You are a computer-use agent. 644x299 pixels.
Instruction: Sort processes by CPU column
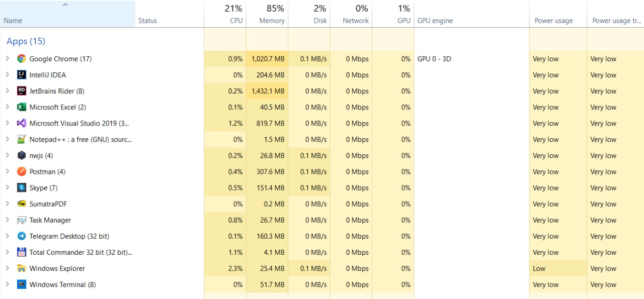[x=225, y=14]
